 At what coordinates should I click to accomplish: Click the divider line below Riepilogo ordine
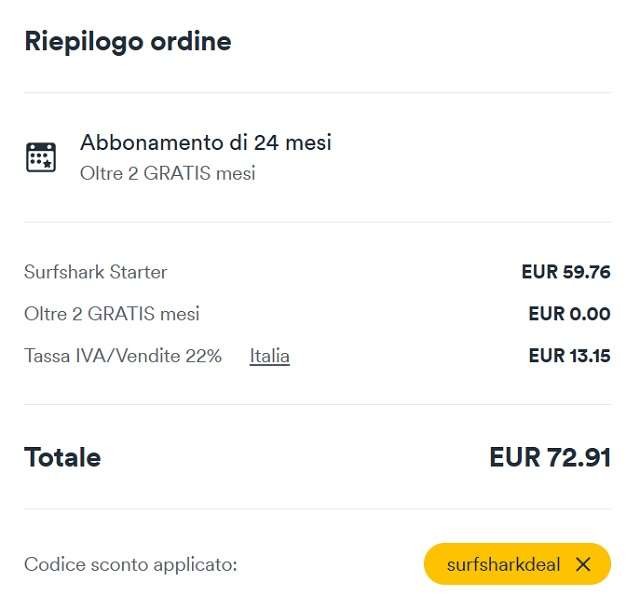[x=317, y=93]
